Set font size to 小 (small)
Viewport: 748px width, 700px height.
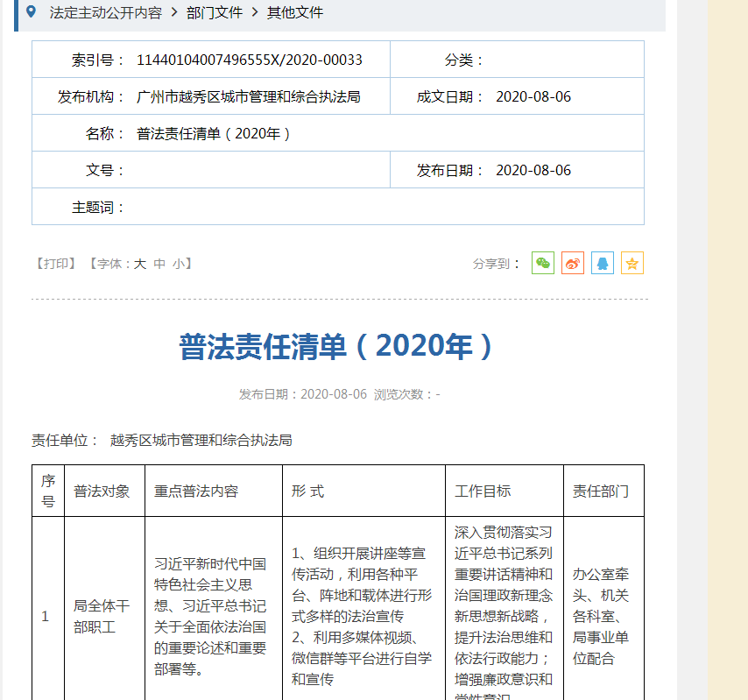click(x=178, y=264)
